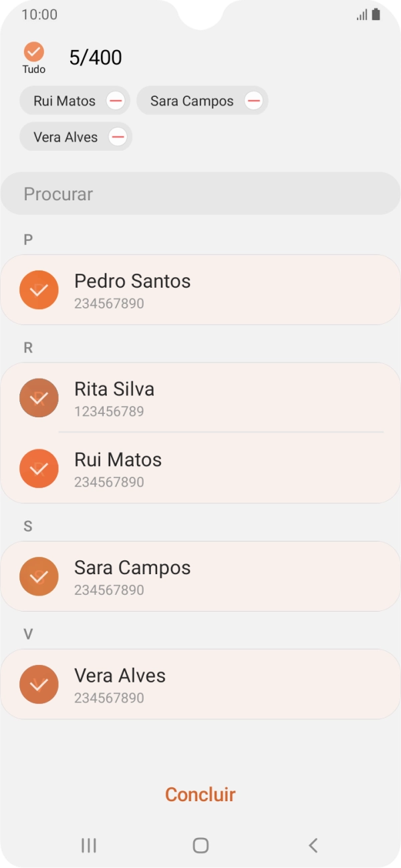Tap the Concluir button
The width and height of the screenshot is (401, 868).
point(200,795)
